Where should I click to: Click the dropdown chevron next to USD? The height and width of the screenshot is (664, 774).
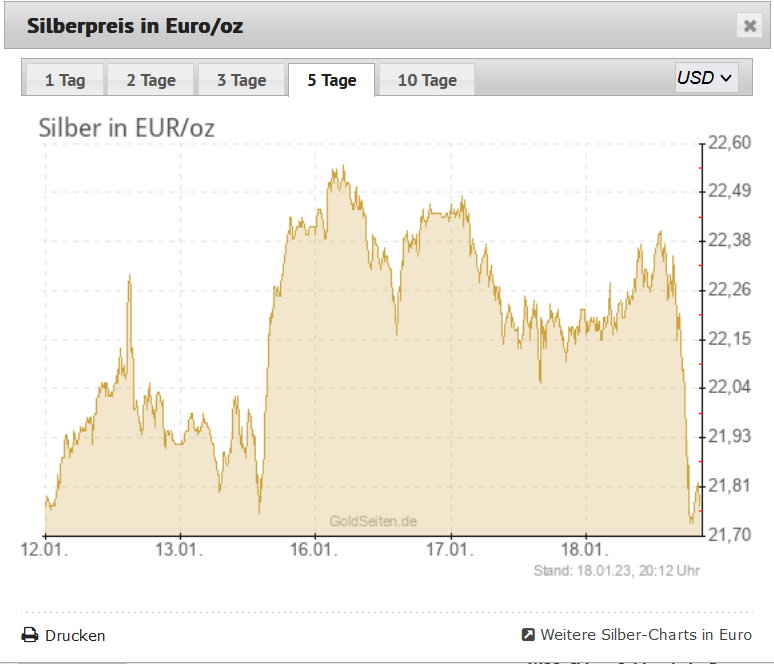pyautogui.click(x=726, y=78)
